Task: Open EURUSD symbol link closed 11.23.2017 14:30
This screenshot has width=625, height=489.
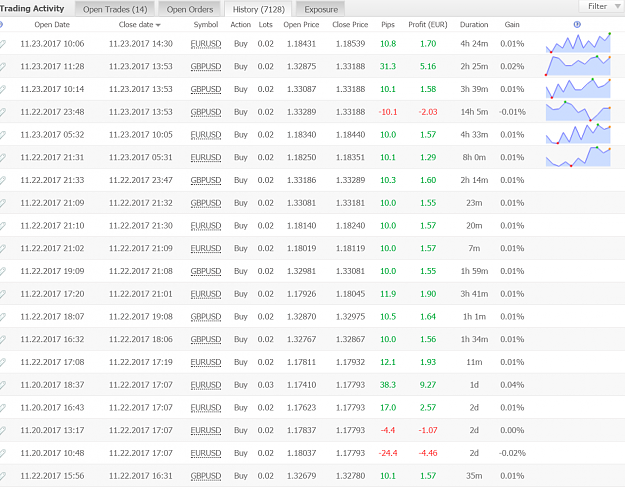Action: point(206,43)
